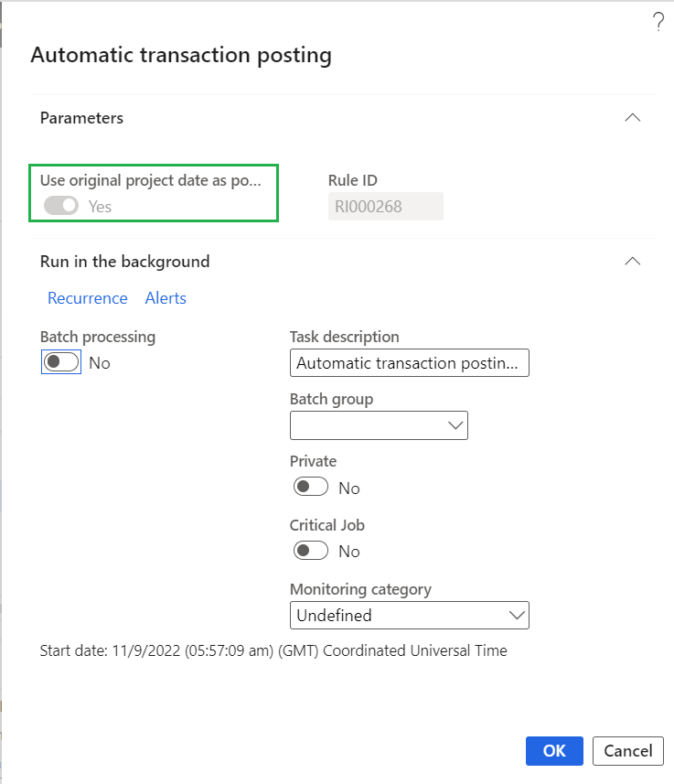Enable the Batch processing toggle
Screen dimensions: 674x784
pyautogui.click(x=62, y=362)
